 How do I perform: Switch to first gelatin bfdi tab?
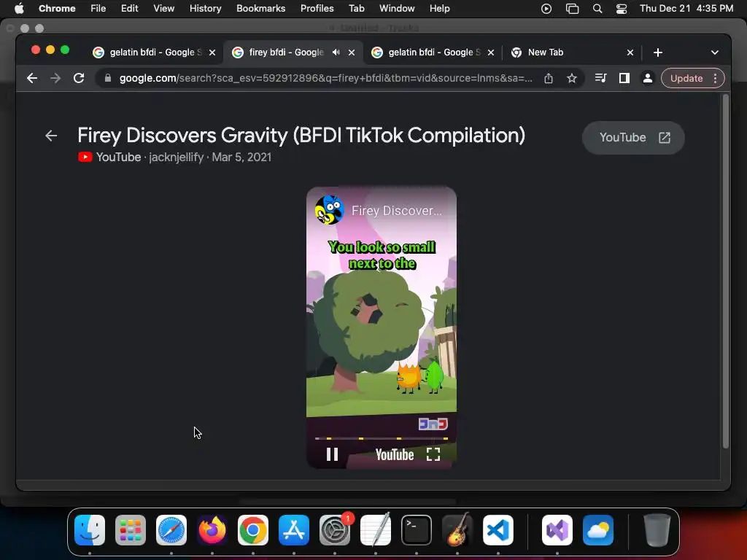153,52
